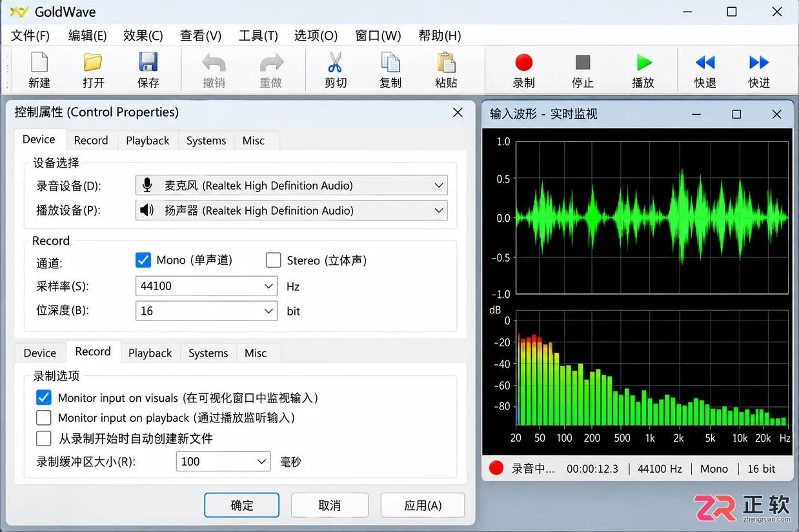Open the 窗口(W) menu

coord(378,35)
